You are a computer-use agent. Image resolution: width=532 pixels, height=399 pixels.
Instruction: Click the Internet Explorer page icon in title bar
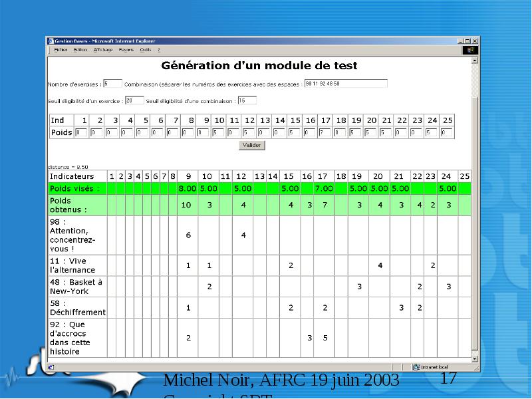pos(51,41)
